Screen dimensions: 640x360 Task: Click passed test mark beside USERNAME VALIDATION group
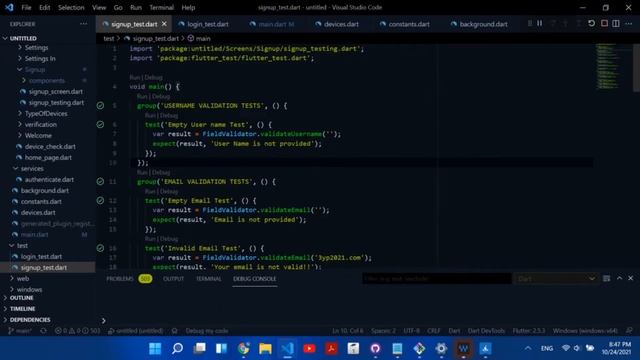[100, 106]
